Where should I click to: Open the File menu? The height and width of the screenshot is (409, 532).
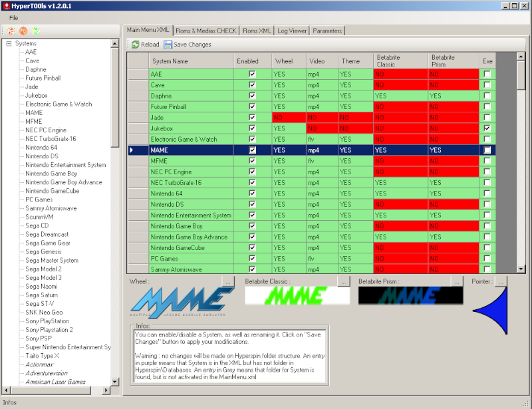(13, 18)
